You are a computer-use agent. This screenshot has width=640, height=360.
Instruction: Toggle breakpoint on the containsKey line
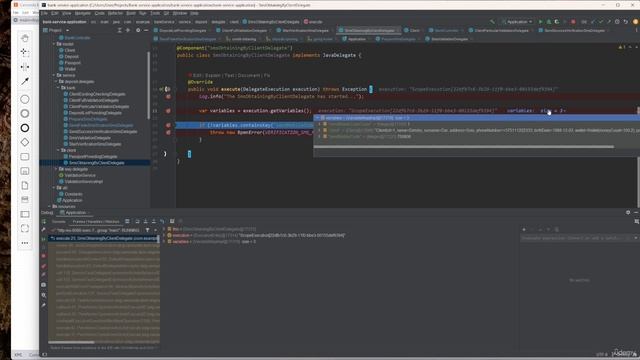coord(168,125)
